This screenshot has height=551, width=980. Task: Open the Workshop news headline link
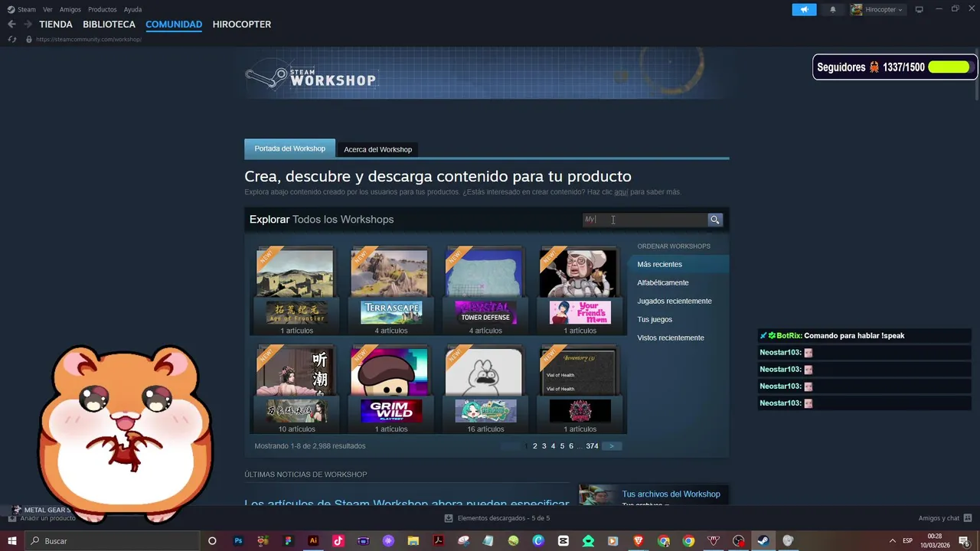407,502
